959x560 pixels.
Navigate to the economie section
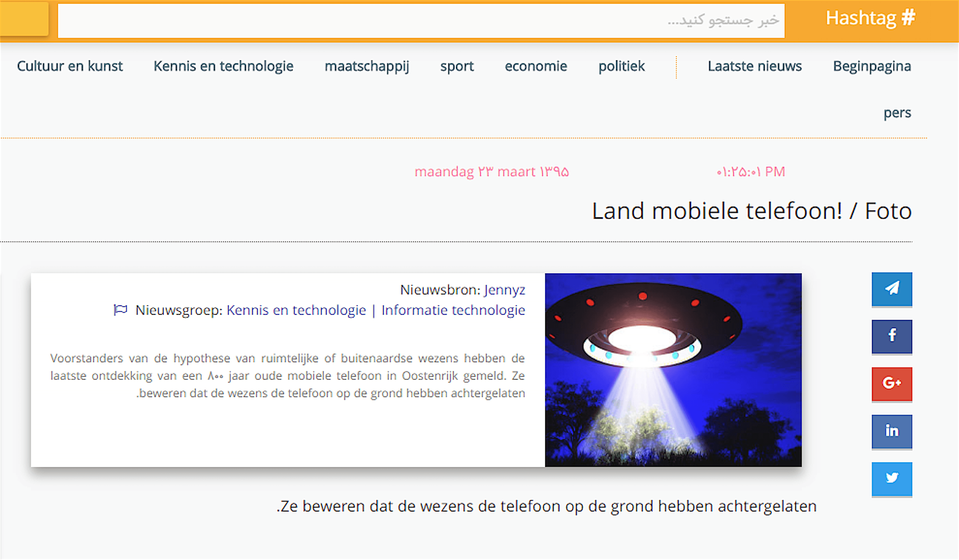(x=535, y=66)
